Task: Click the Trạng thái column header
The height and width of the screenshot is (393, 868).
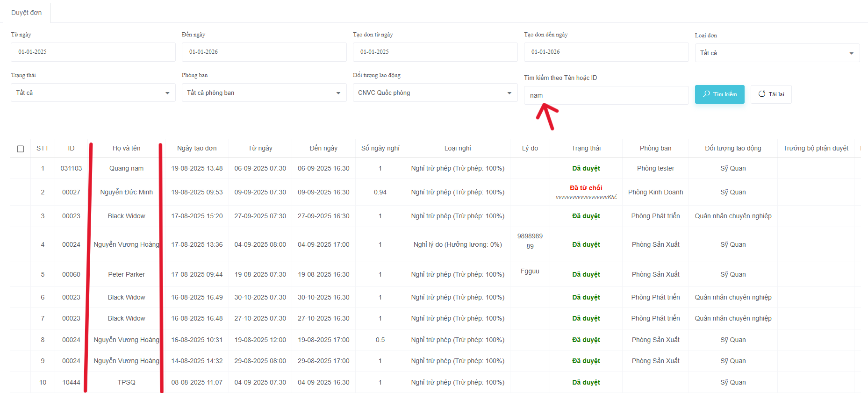Action: point(586,148)
